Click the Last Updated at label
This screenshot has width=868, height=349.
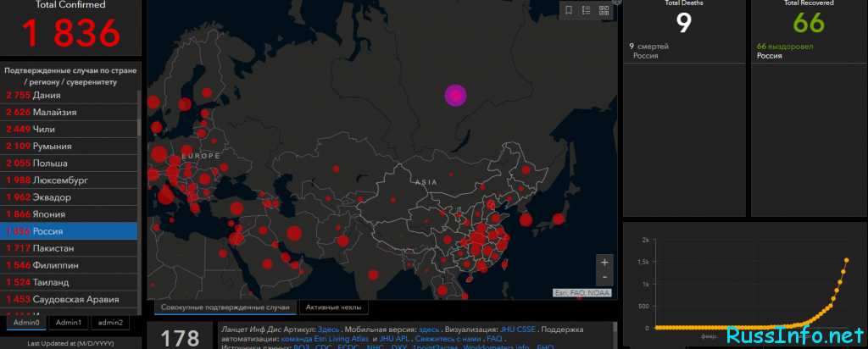(70, 343)
